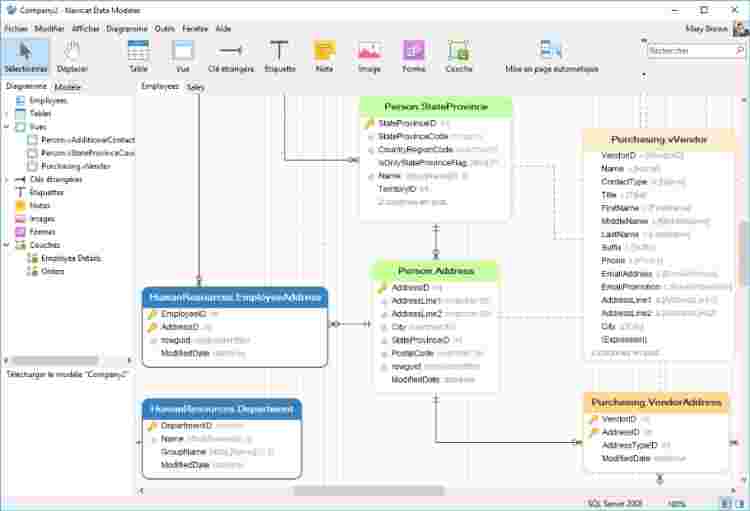Click the AddressLine1 column in Person.Address

[x=415, y=301]
